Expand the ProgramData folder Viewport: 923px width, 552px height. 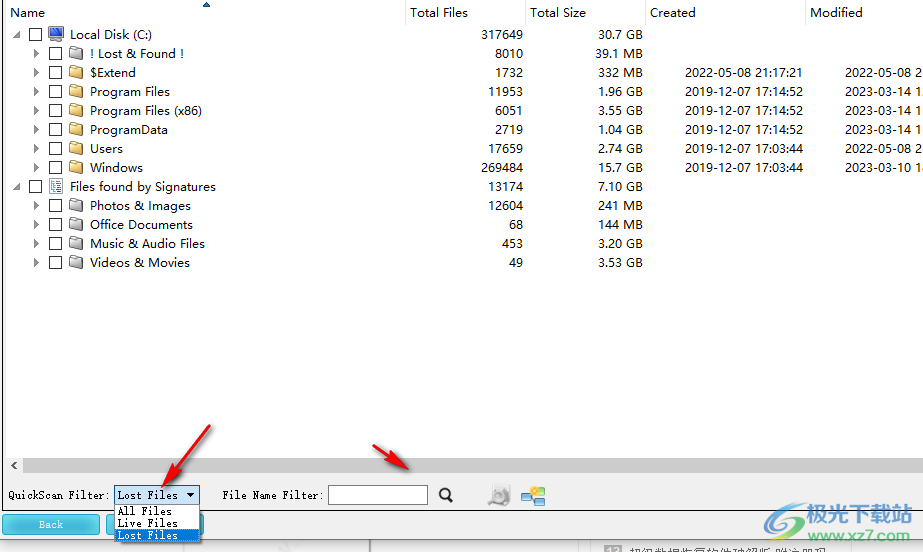(x=36, y=129)
